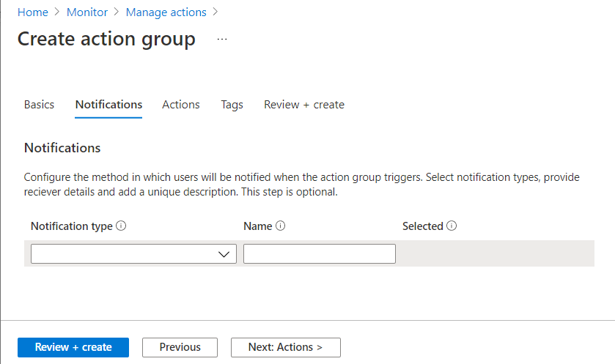The image size is (615, 364).
Task: Expand the Notification type dropdown
Action: tap(133, 254)
